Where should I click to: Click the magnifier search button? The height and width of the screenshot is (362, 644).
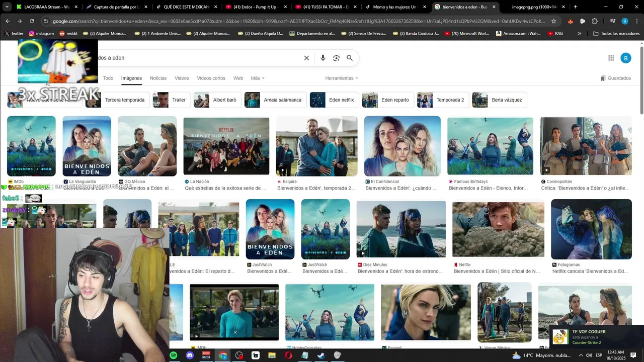pyautogui.click(x=350, y=58)
